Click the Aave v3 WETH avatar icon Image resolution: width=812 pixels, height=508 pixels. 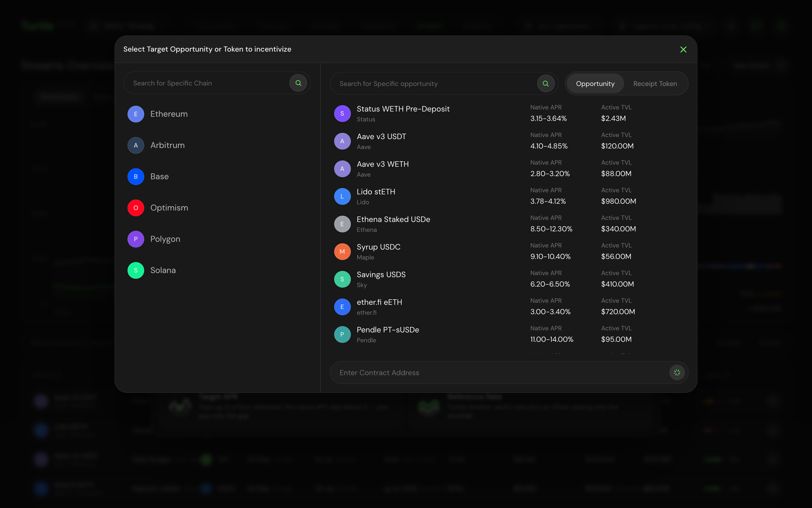pyautogui.click(x=342, y=169)
